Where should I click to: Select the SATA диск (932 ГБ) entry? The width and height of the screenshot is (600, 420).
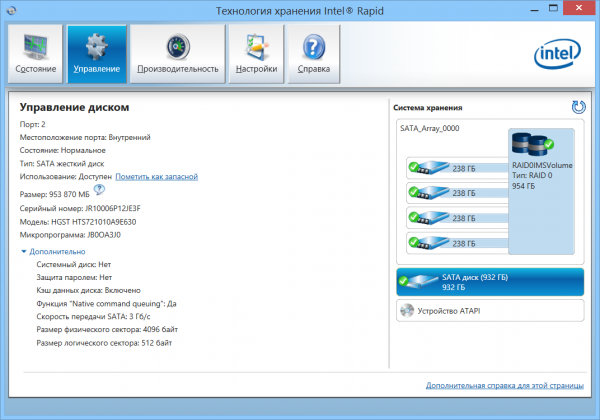490,282
